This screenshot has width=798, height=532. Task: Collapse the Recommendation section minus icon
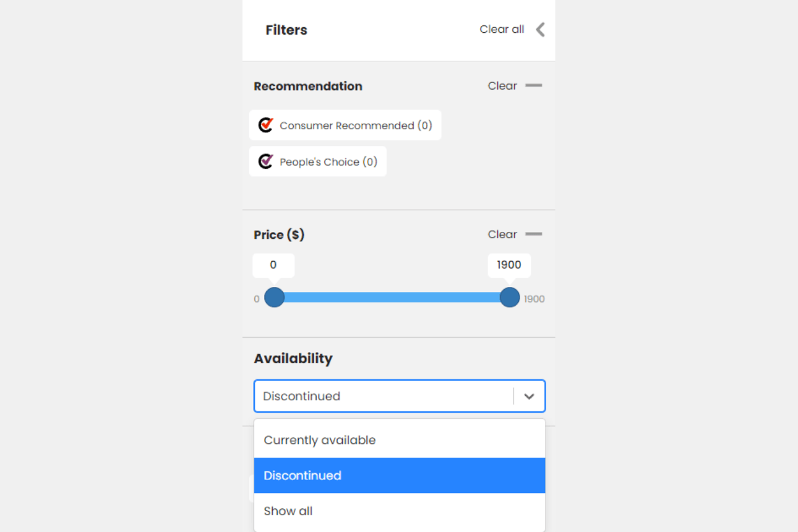coord(533,86)
